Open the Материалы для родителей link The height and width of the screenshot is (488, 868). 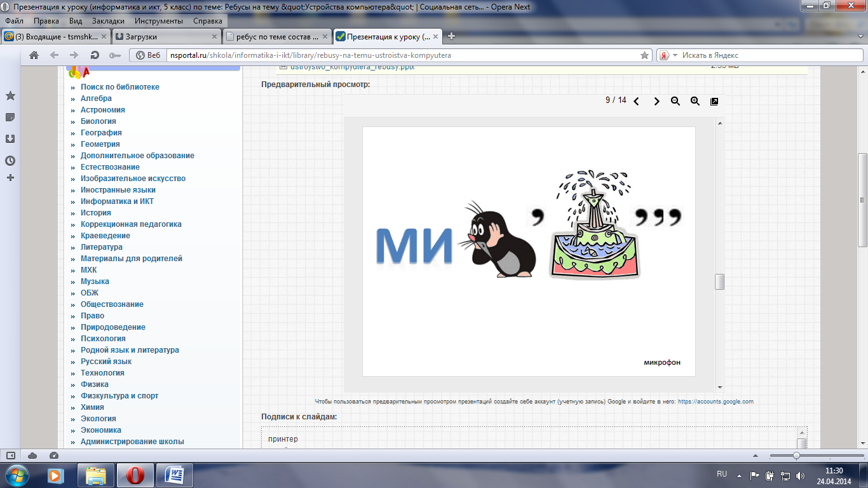(x=132, y=259)
